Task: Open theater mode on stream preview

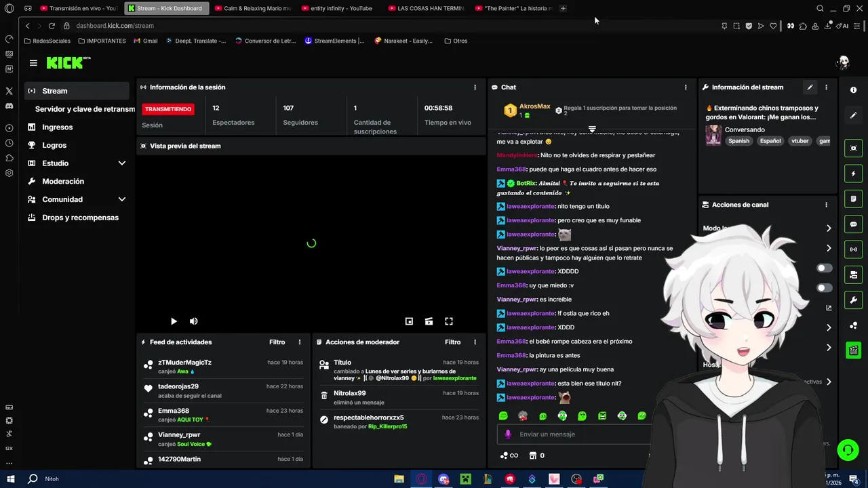Action: (429, 322)
